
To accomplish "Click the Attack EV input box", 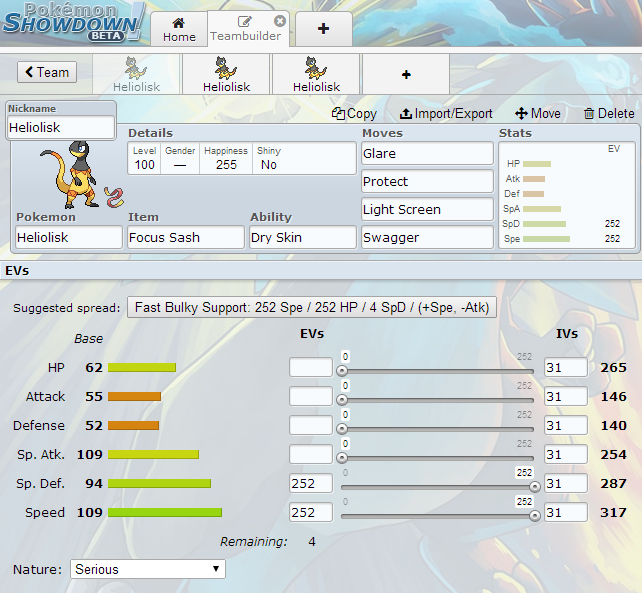I will [311, 396].
